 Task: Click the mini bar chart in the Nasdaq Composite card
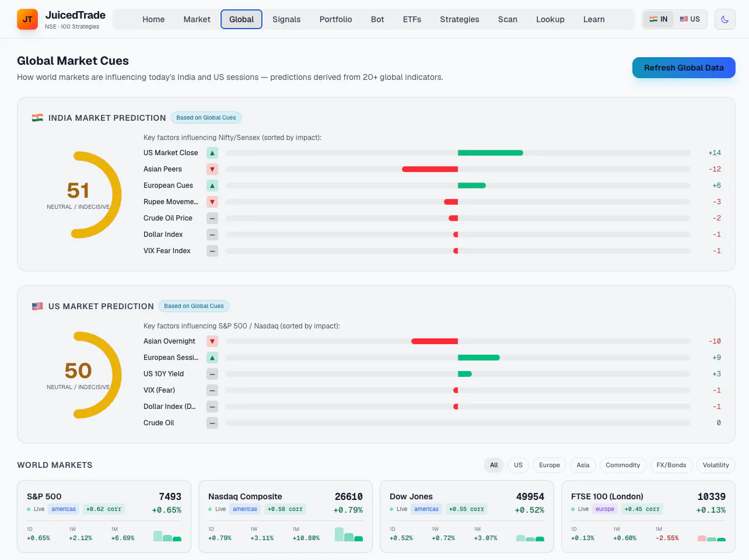(349, 534)
